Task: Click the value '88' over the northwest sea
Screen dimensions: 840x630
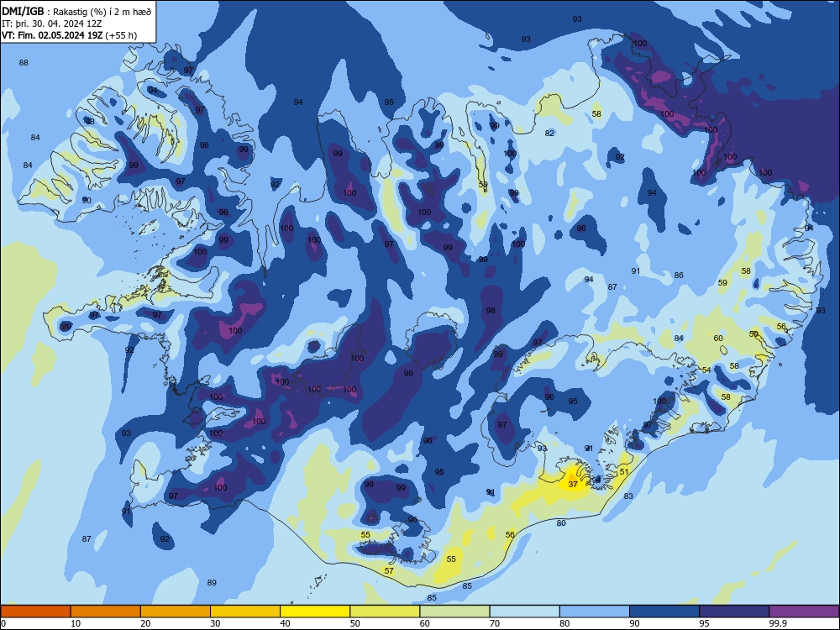Action: tap(24, 63)
